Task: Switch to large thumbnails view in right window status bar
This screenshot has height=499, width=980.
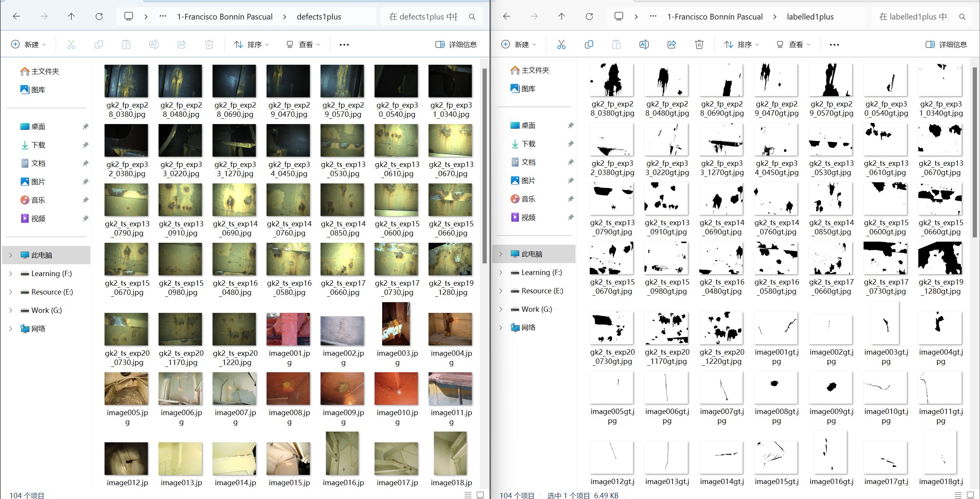Action: click(970, 495)
